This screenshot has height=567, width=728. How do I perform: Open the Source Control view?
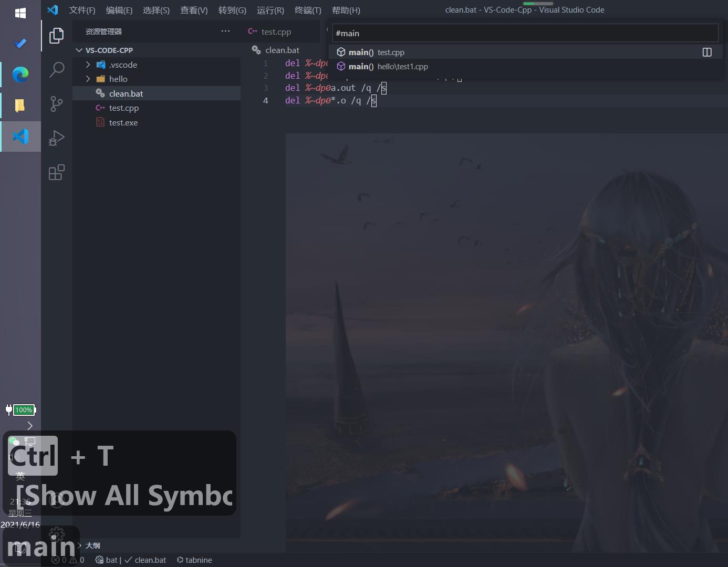click(x=57, y=103)
